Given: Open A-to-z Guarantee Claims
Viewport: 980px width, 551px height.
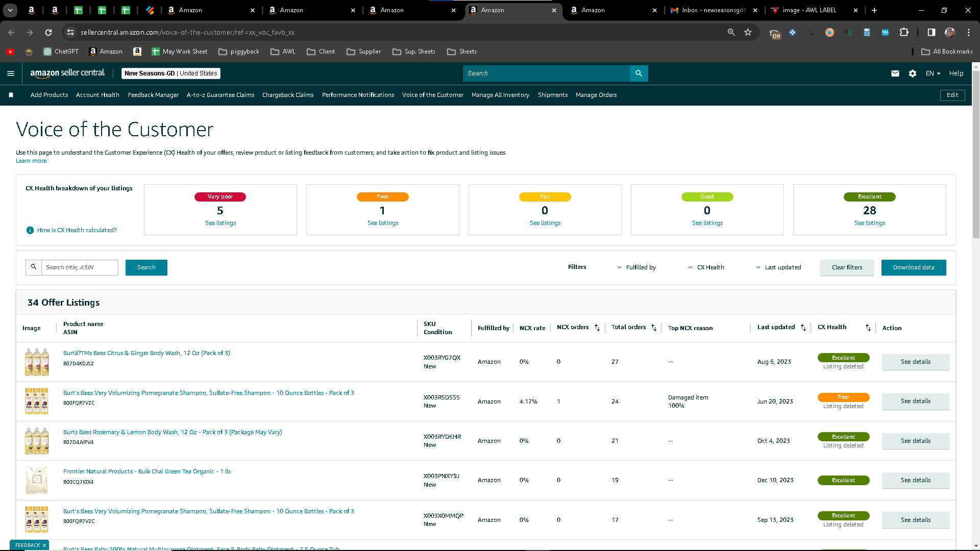Looking at the screenshot, I should [220, 95].
